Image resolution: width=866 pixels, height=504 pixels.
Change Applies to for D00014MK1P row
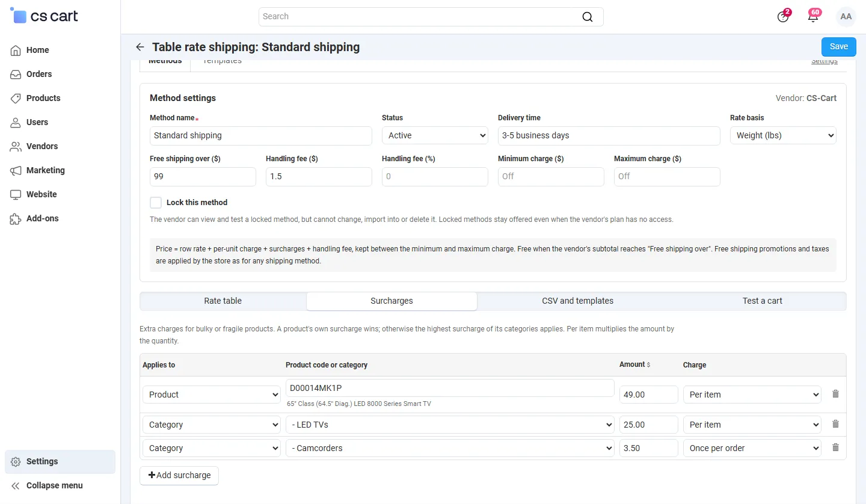pos(212,395)
